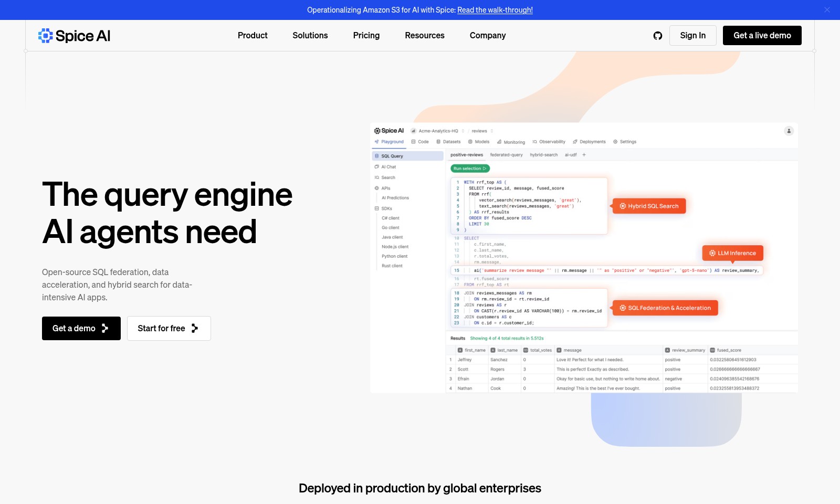This screenshot has height=504, width=840.
Task: Select the Code tab in preview
Action: click(x=420, y=142)
